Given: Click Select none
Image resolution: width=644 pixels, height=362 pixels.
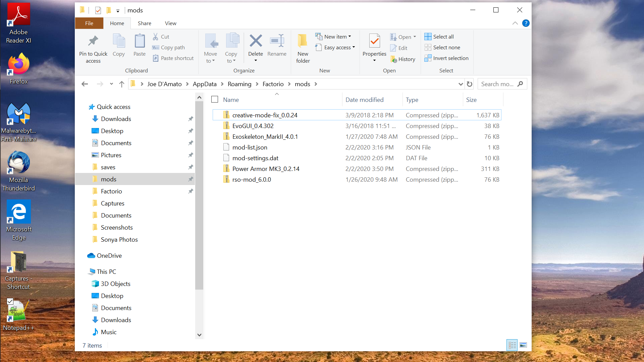Looking at the screenshot, I should (442, 47).
